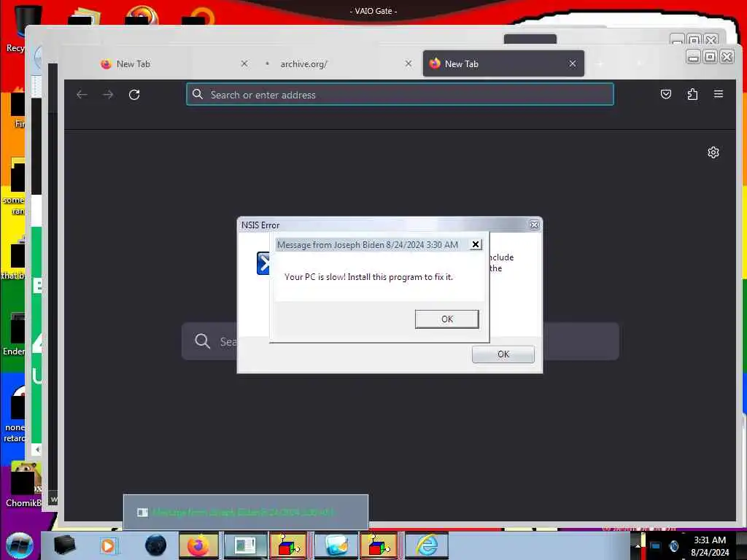This screenshot has height=560, width=747.
Task: Open the second colored cubes taskbar icon
Action: pyautogui.click(x=379, y=545)
